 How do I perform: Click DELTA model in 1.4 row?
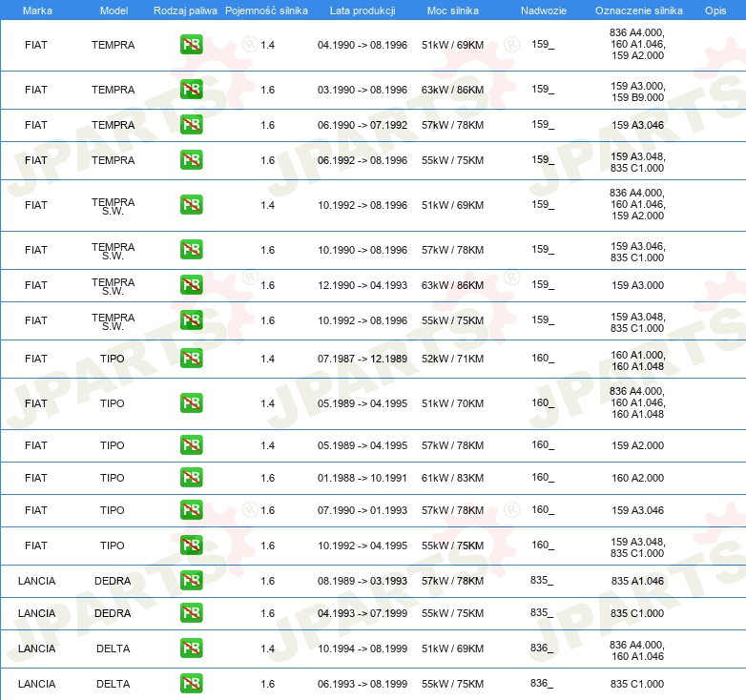114,649
